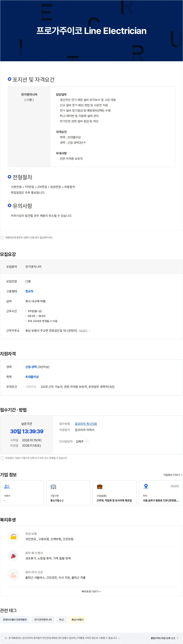The height and width of the screenshot is (644, 183).
Task: Click 잡코리아 즉시지원 link
Action: 86,424
